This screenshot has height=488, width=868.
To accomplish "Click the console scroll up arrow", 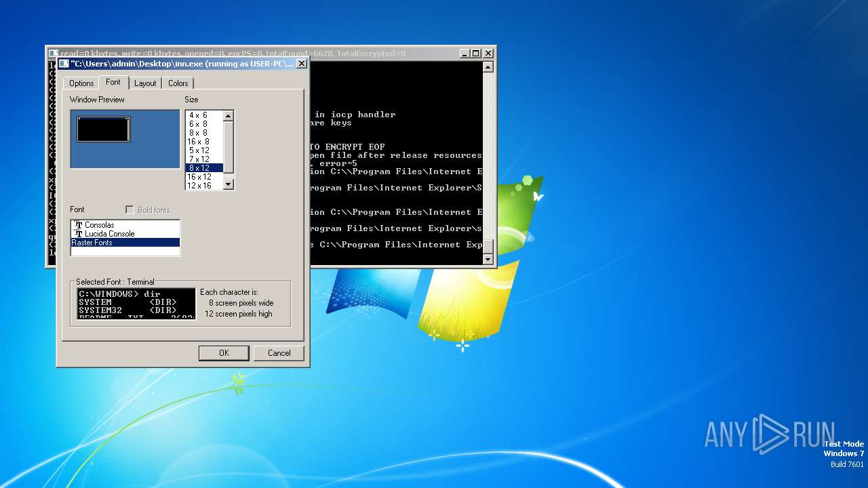I will (x=488, y=67).
